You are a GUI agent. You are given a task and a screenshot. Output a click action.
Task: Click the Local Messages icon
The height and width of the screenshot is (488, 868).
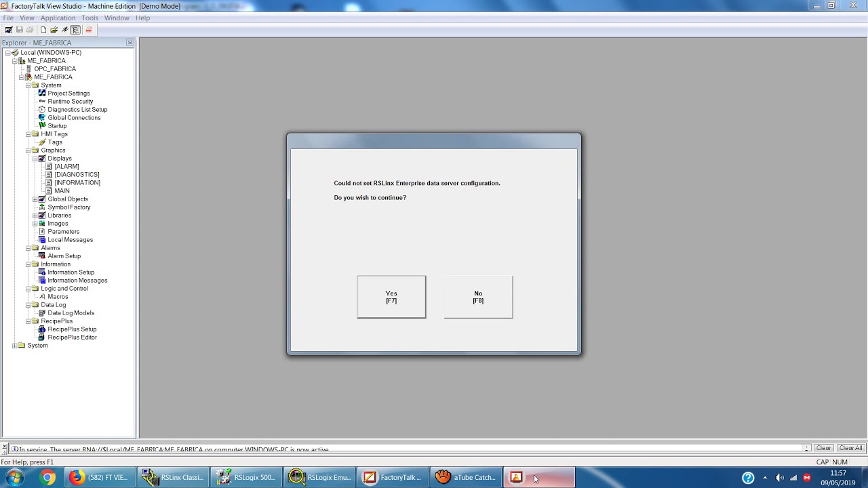coord(42,240)
